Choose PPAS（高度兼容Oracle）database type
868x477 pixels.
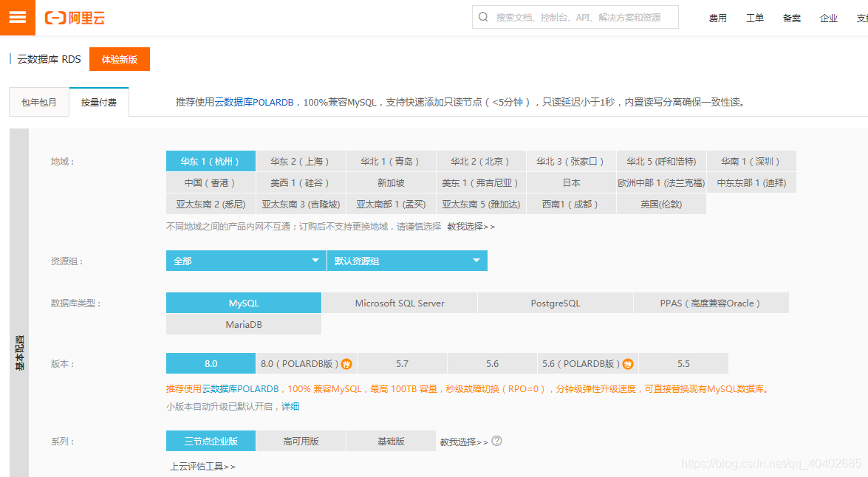(711, 303)
